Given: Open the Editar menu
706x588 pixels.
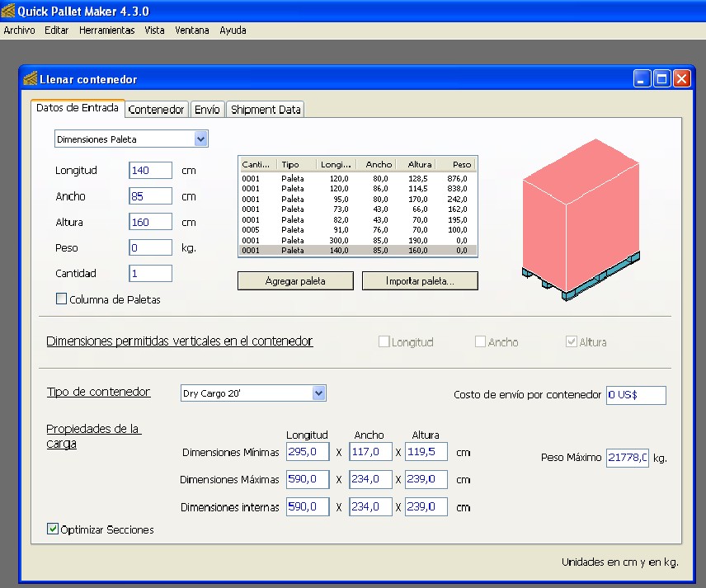Looking at the screenshot, I should point(56,31).
